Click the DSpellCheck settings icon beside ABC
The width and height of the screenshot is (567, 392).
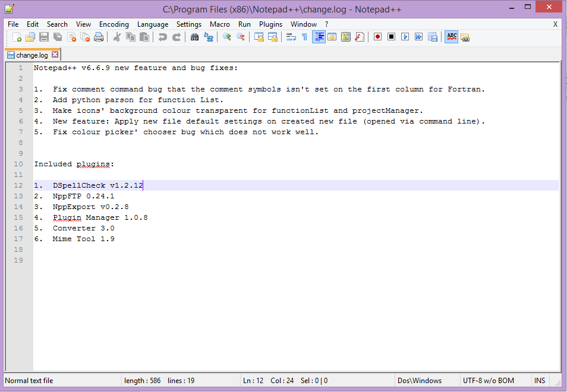(x=465, y=37)
